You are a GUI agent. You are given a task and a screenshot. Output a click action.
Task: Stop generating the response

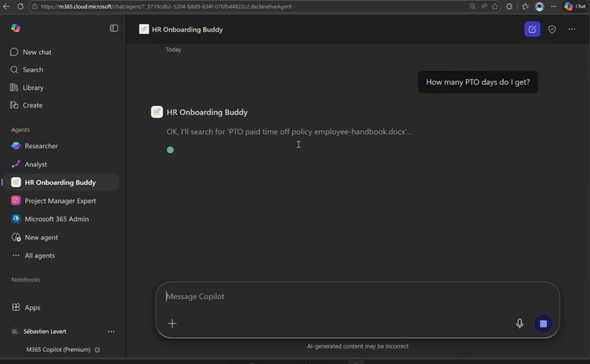coord(543,323)
